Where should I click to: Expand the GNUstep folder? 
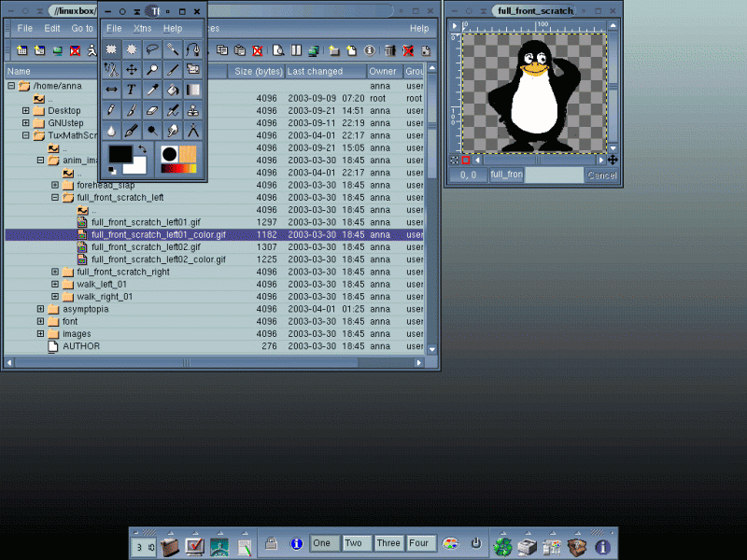(26, 123)
